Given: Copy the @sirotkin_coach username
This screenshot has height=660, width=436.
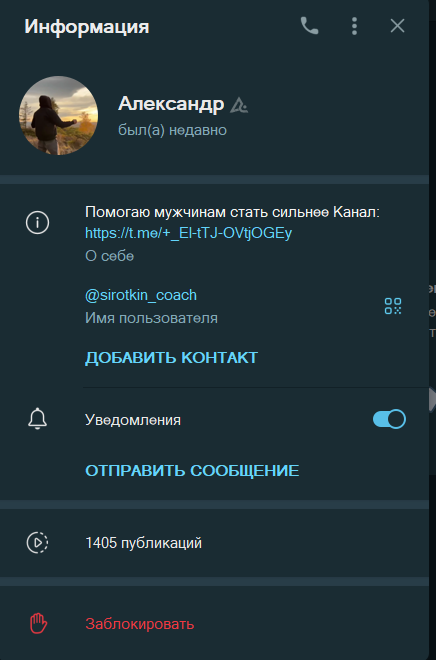Looking at the screenshot, I should pos(141,295).
